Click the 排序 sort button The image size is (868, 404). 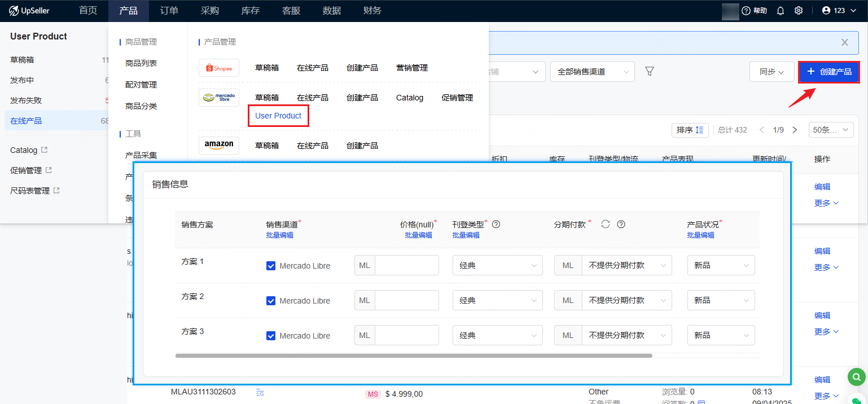(x=690, y=130)
